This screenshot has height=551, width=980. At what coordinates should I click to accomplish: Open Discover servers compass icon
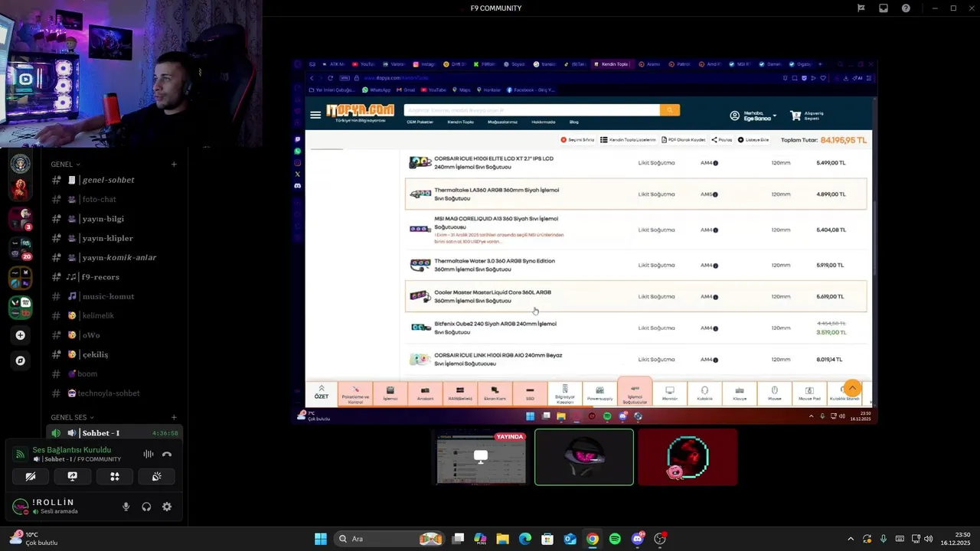[21, 360]
